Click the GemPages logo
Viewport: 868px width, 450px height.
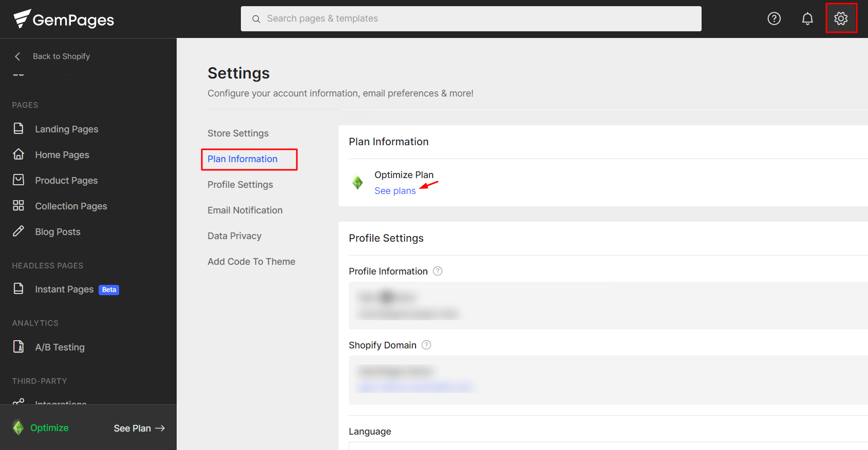[x=64, y=19]
